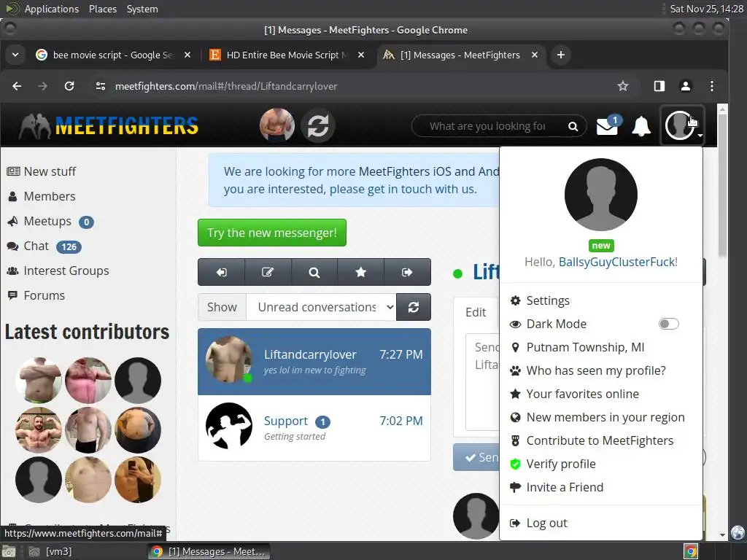Click the search conversations toolbar icon
The image size is (747, 560).
click(314, 272)
